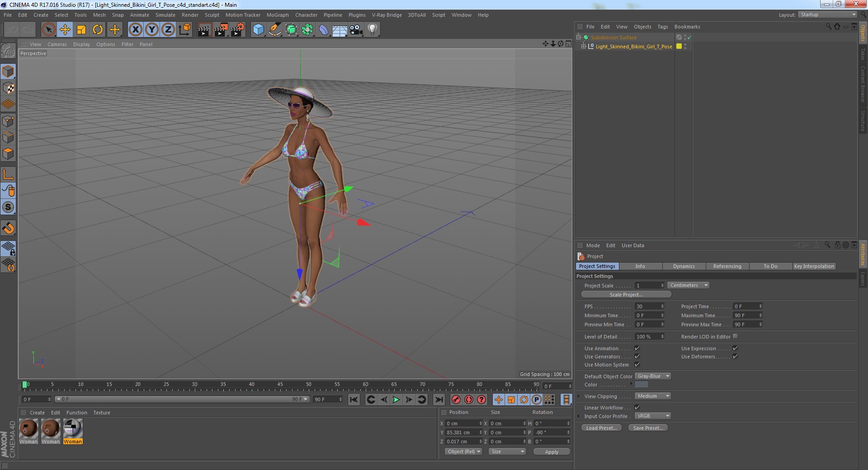Enable Axis mode tool
Screen dimensions: 868x470
[x=8, y=174]
